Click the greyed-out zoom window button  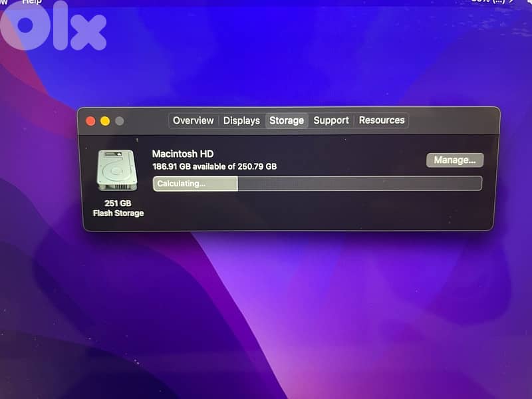[120, 121]
